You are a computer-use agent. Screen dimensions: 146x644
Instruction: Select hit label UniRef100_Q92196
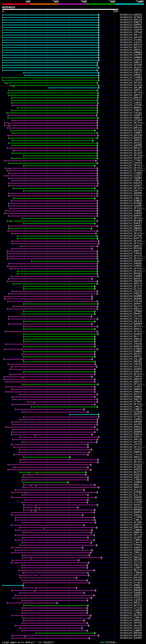coord(131,135)
